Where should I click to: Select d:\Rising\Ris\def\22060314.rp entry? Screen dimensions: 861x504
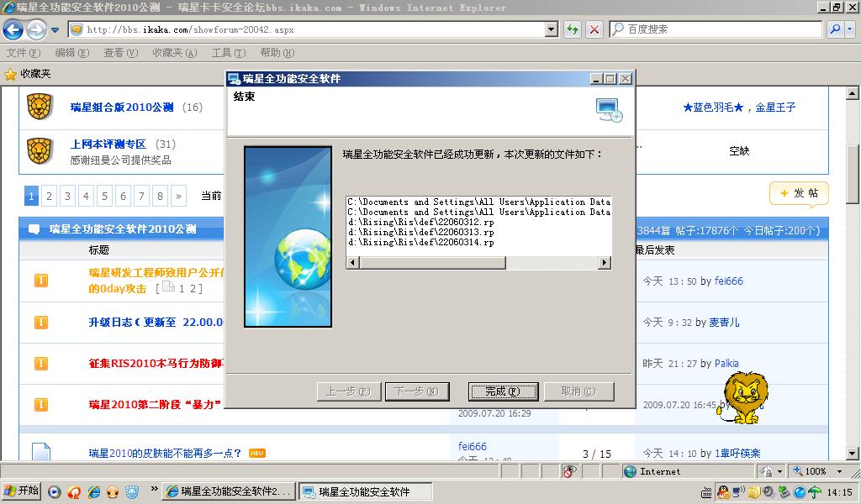coord(420,243)
